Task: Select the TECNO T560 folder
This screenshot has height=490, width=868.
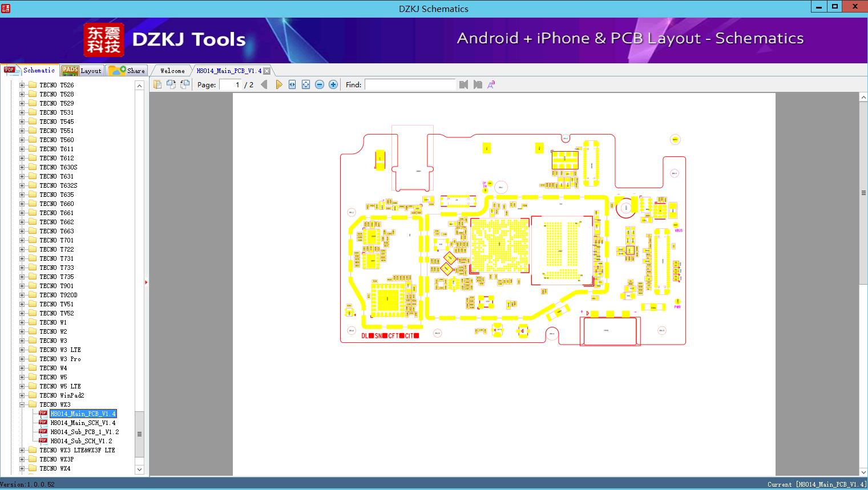Action: [56, 140]
